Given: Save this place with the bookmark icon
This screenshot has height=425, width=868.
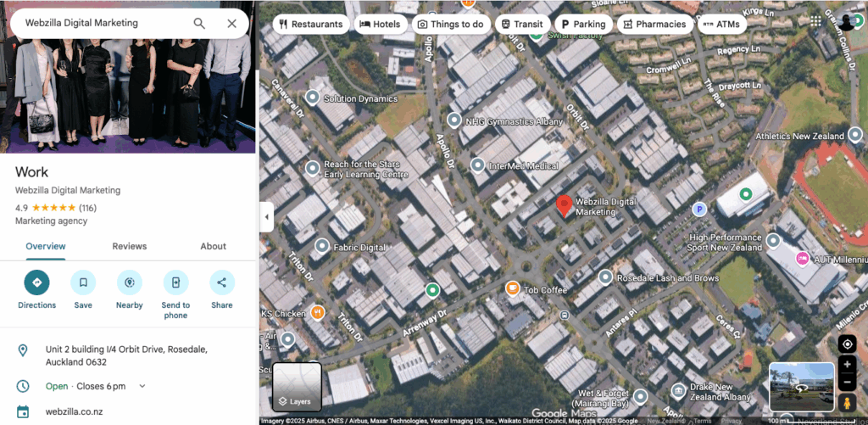Looking at the screenshot, I should click(x=83, y=282).
